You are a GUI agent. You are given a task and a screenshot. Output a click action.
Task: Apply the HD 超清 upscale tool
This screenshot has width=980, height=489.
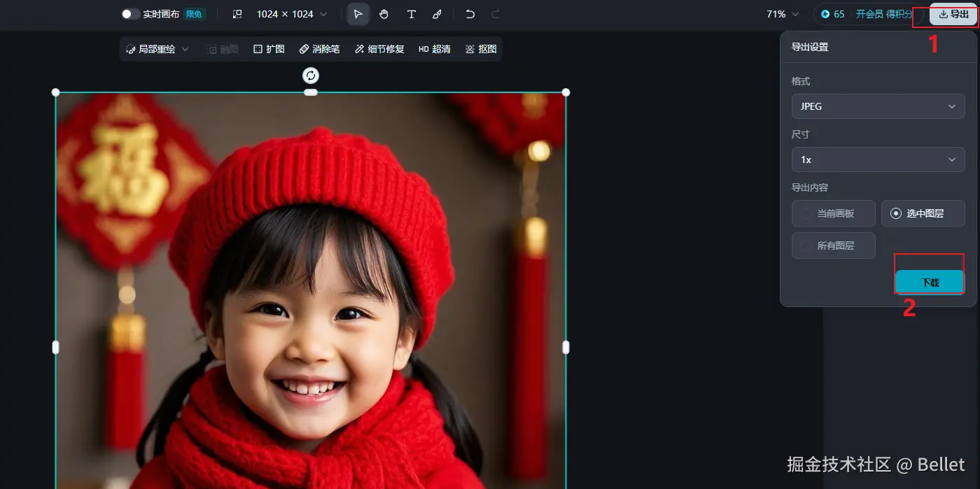(435, 49)
